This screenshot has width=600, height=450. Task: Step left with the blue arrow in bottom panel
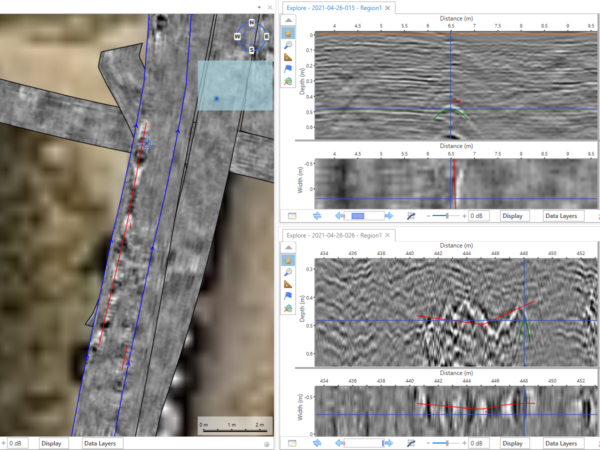point(339,443)
